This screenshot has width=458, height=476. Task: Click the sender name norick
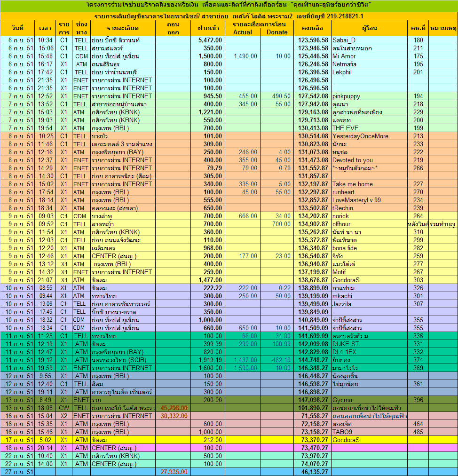click(340, 216)
